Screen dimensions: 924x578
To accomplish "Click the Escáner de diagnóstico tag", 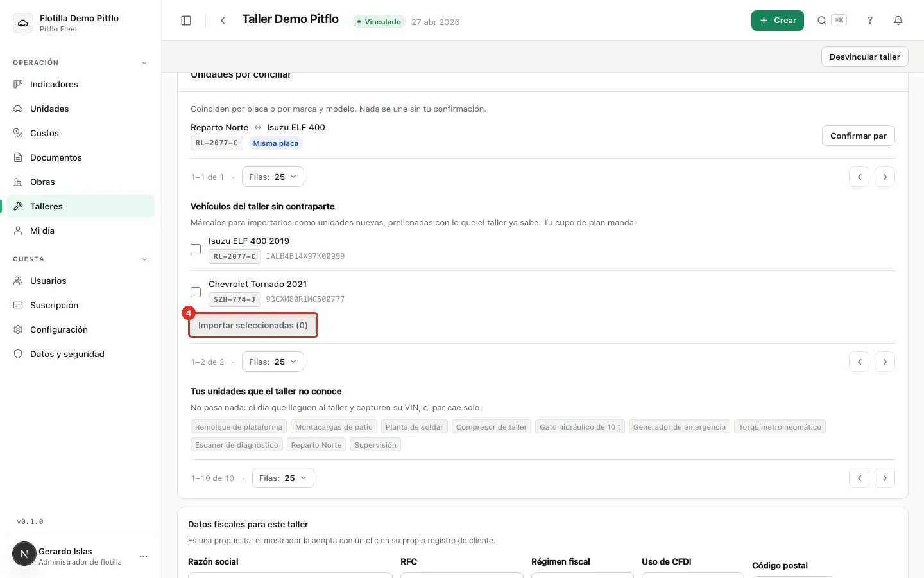I will coord(237,445).
